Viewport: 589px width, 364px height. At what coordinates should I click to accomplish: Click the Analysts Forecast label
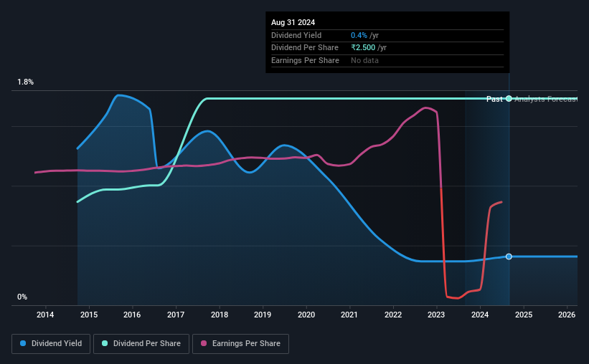pos(546,99)
